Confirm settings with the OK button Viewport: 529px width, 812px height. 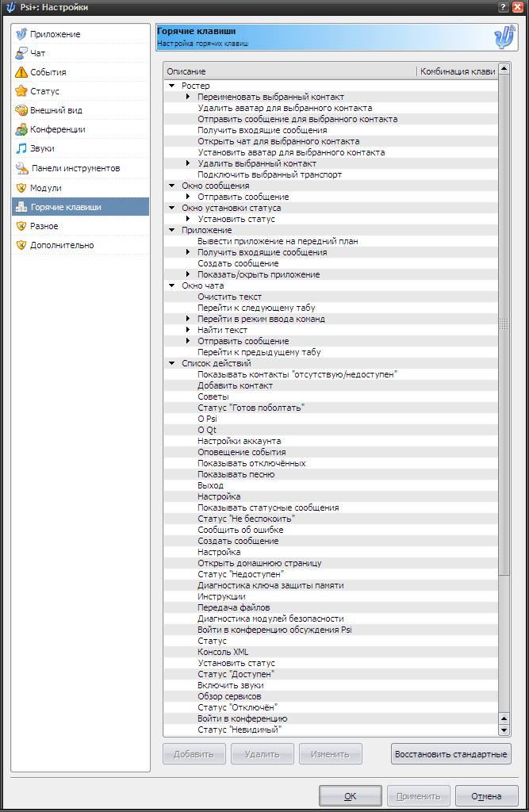pos(349,796)
